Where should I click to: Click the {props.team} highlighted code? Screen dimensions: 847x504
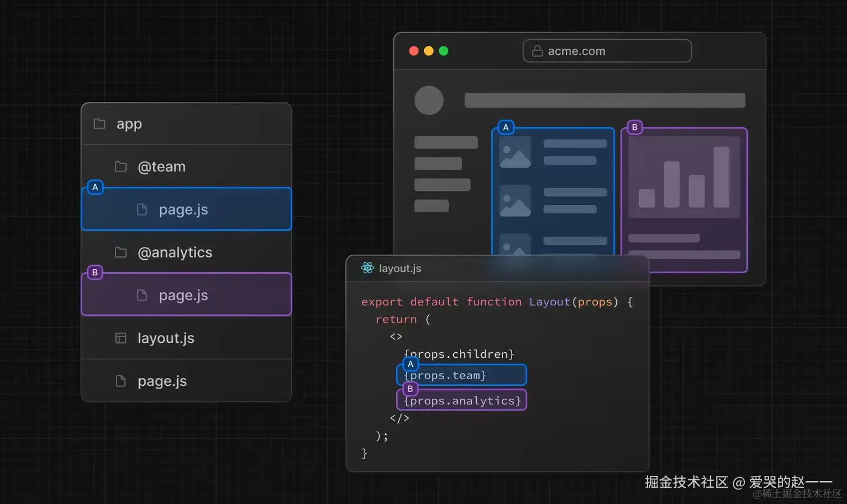pos(462,375)
